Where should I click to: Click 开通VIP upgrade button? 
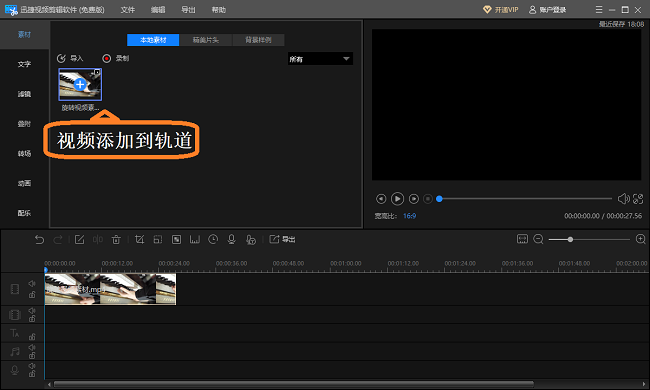pyautogui.click(x=501, y=10)
